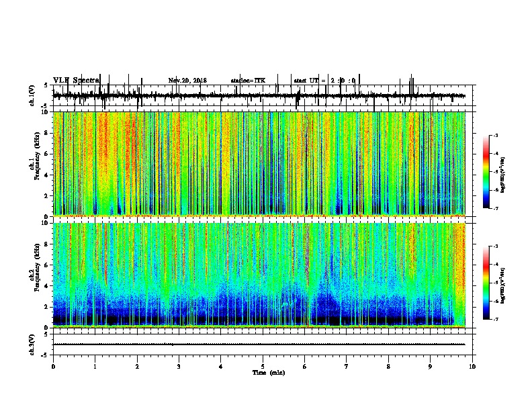Click inside the ch.1 spectrogram panel
The image size is (532, 411).
(x=259, y=164)
